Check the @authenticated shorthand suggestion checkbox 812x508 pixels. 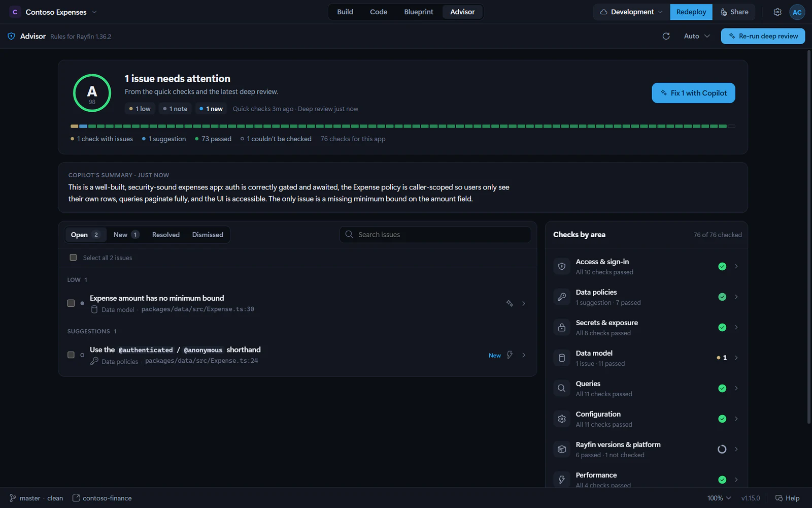pos(71,355)
